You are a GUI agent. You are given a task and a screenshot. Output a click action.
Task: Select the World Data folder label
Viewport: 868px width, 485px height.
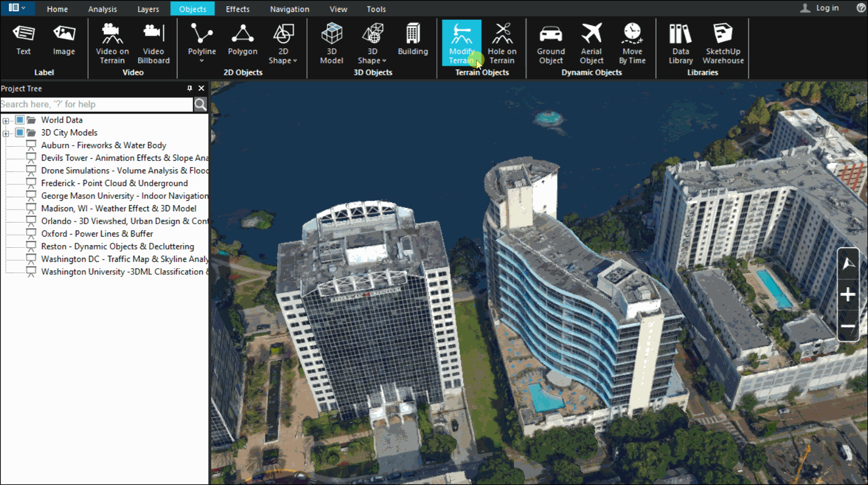point(62,120)
